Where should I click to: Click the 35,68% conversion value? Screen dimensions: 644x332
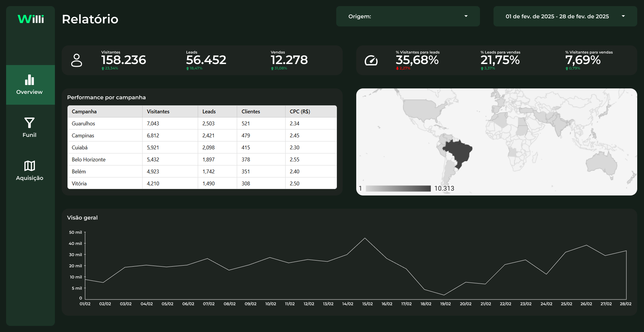[417, 60]
